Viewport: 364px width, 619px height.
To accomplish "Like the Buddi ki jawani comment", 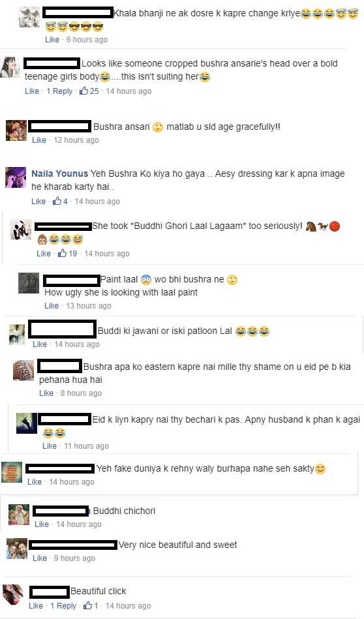I will click(x=40, y=344).
